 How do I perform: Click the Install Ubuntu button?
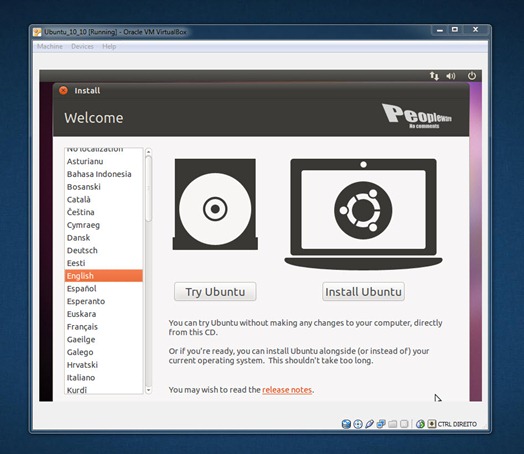363,292
